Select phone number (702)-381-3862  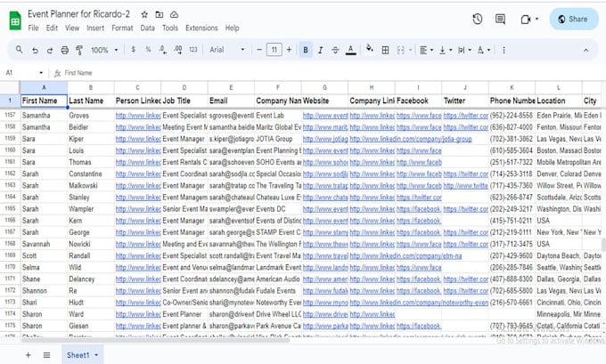coord(512,139)
